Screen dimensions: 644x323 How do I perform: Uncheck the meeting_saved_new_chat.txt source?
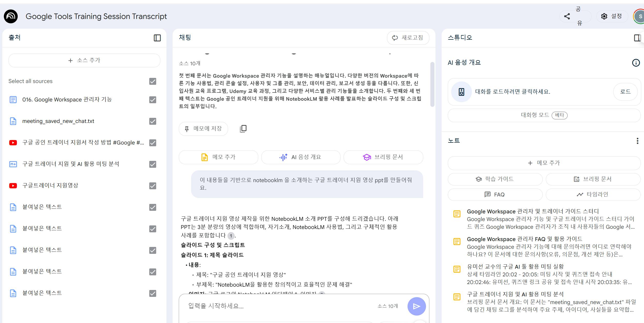click(x=153, y=121)
